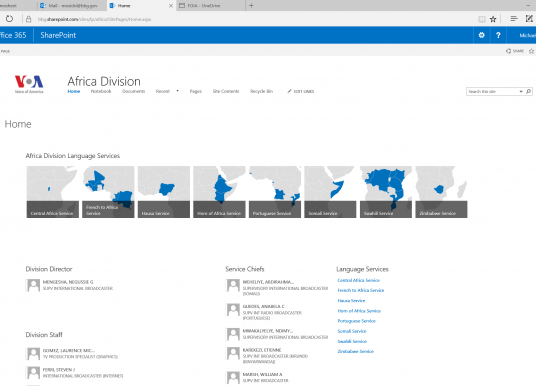Open the SharePoint settings gear
The image size is (536, 386).
click(481, 35)
